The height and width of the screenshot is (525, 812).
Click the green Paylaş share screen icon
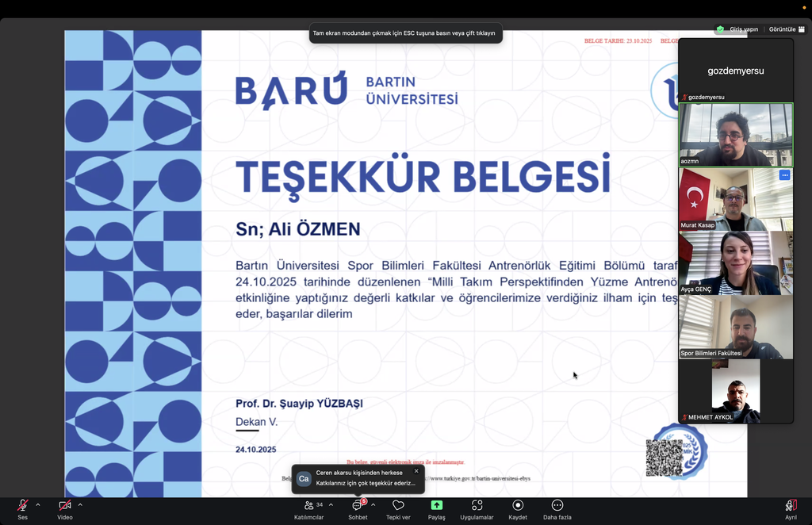(436, 505)
